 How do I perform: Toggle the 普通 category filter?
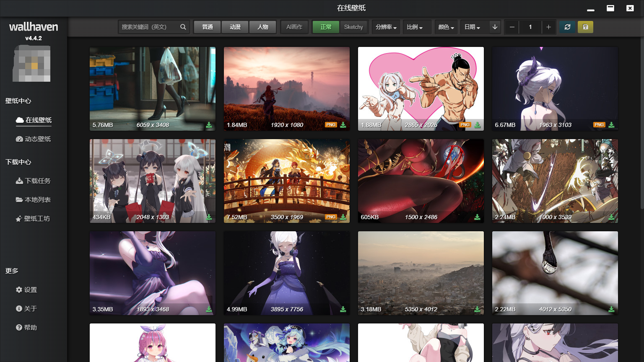click(x=208, y=27)
